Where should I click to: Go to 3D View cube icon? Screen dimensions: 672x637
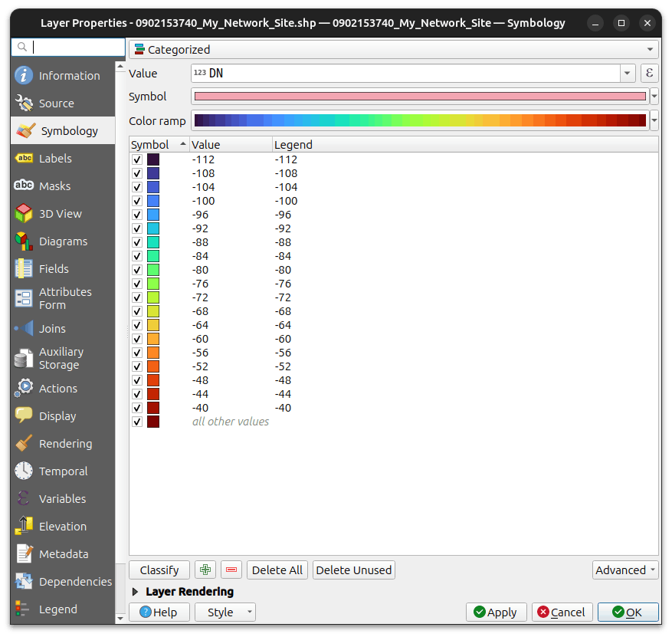click(24, 213)
